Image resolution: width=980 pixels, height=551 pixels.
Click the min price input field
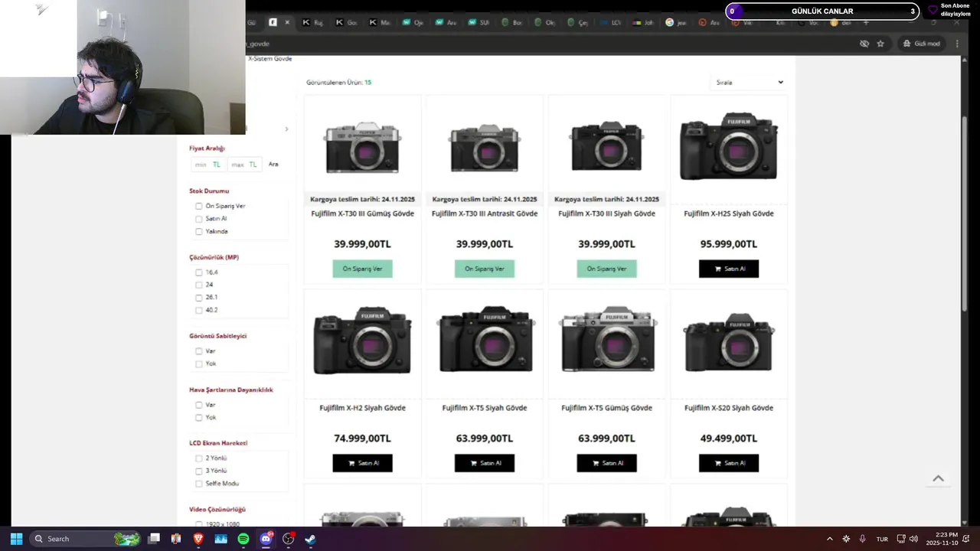pos(207,165)
